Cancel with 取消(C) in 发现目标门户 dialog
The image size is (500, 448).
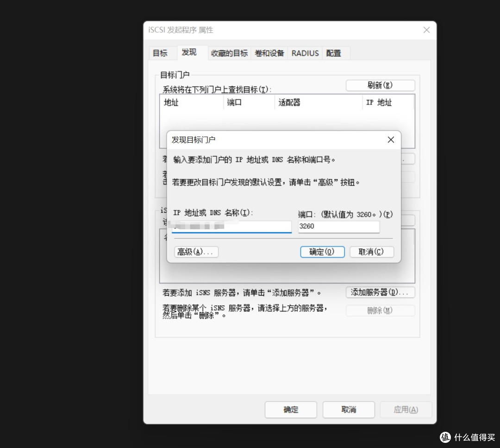click(x=371, y=252)
